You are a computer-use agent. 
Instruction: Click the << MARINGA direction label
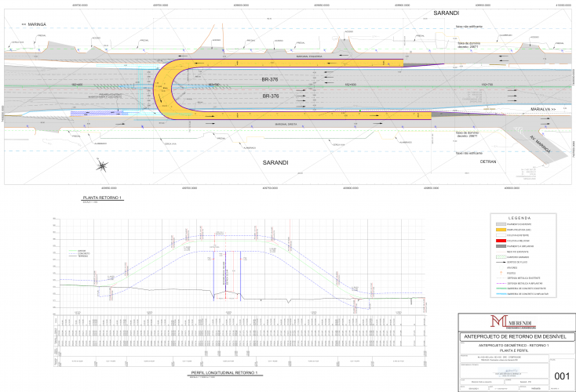[x=35, y=24]
